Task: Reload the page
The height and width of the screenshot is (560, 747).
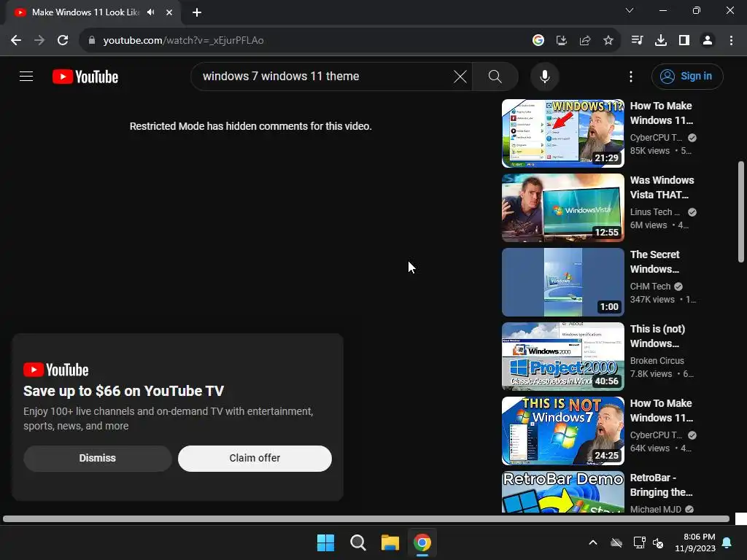Action: 63,41
